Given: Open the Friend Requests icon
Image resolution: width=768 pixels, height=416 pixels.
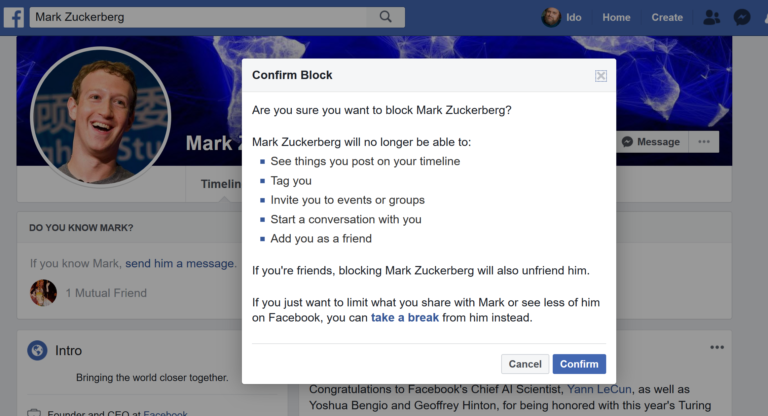Looking at the screenshot, I should pyautogui.click(x=712, y=17).
